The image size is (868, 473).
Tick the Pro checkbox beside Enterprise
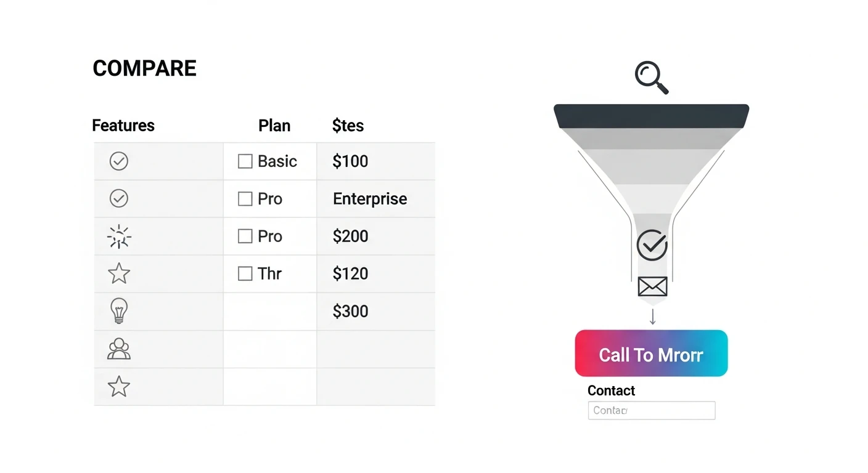tap(245, 199)
